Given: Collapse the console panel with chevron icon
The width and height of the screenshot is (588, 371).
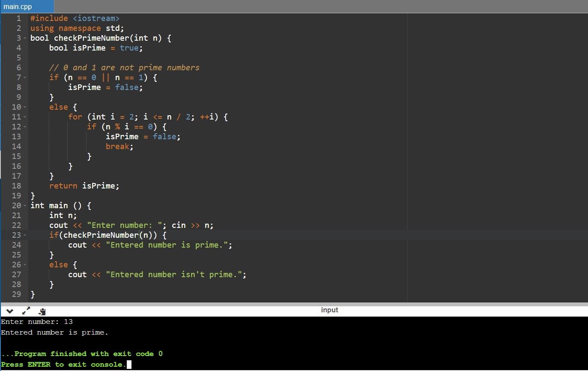Looking at the screenshot, I should (9, 311).
